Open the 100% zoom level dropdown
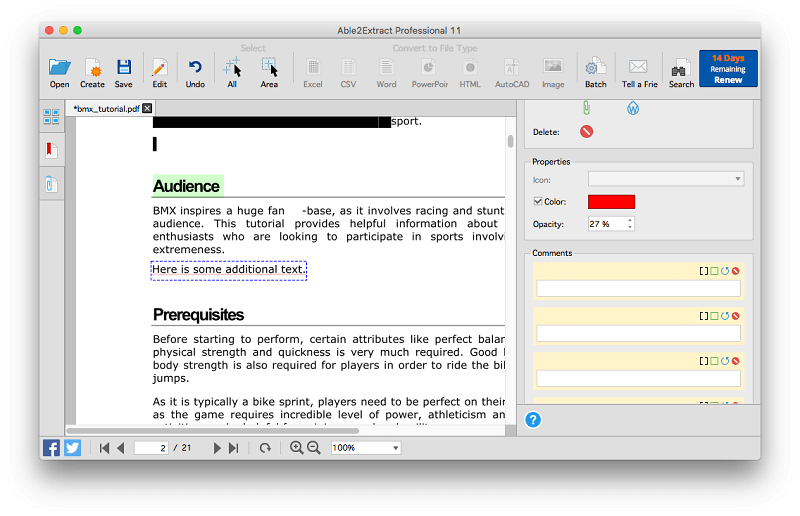 (366, 448)
